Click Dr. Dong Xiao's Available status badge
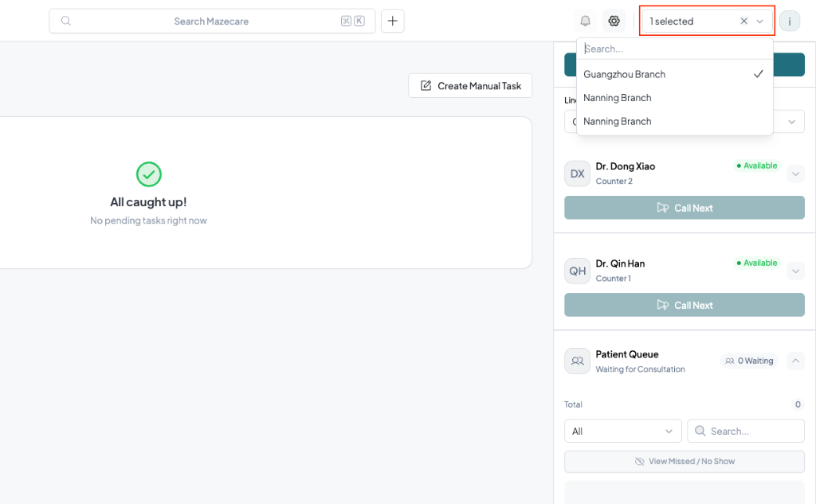 757,166
